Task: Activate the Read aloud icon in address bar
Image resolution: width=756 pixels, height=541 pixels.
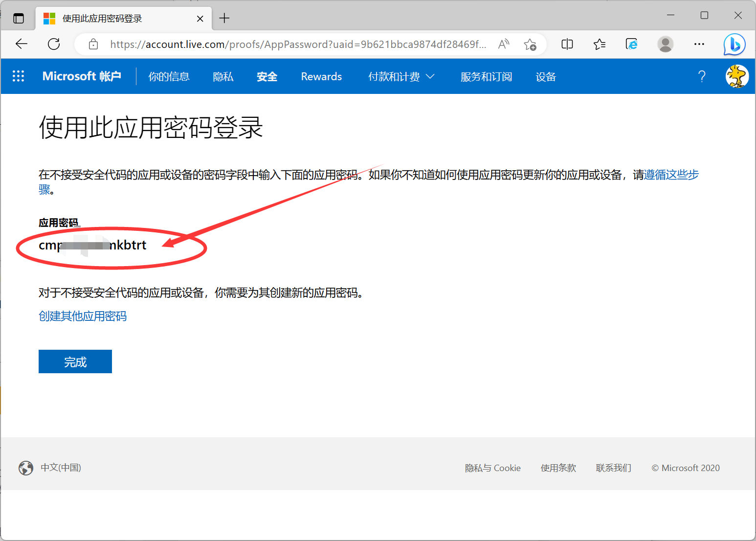Action: tap(504, 45)
